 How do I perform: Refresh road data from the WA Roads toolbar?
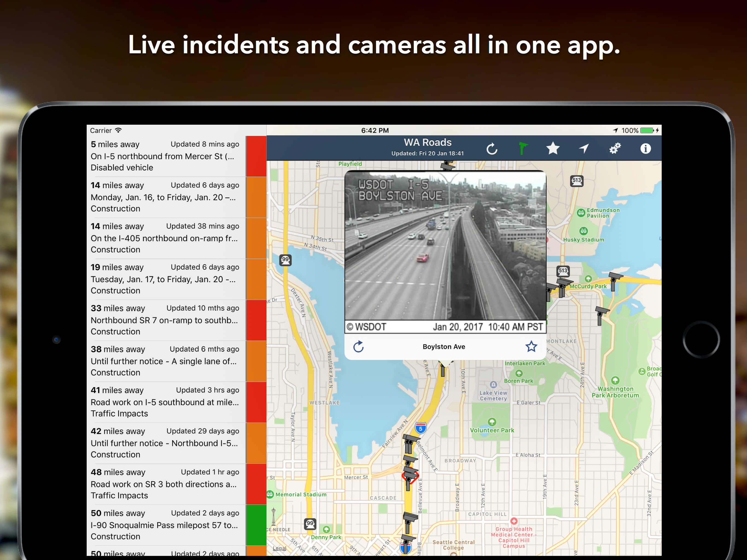492,148
